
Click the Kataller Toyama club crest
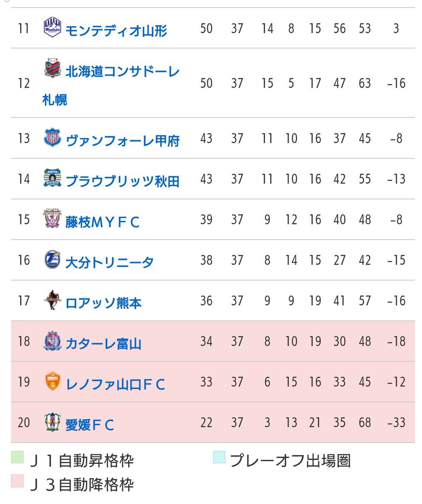pyautogui.click(x=53, y=341)
